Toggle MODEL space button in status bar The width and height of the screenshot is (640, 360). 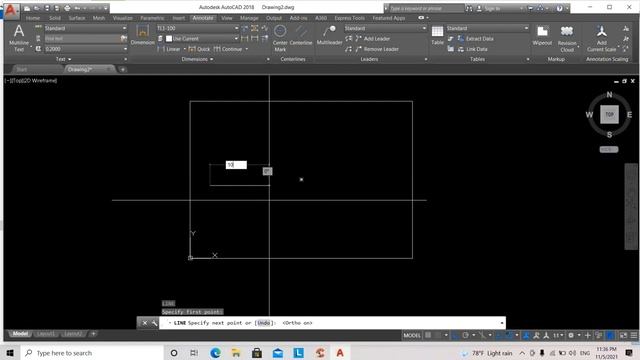[x=412, y=335]
